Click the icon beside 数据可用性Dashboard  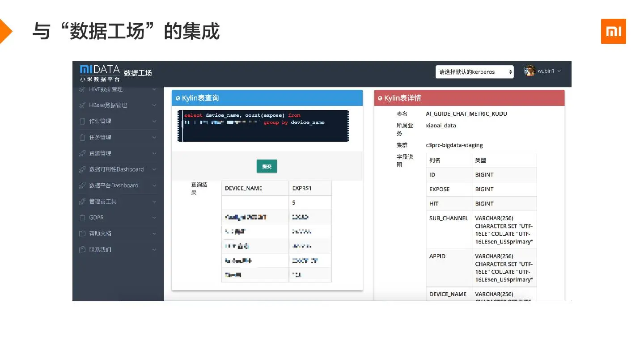pos(82,169)
